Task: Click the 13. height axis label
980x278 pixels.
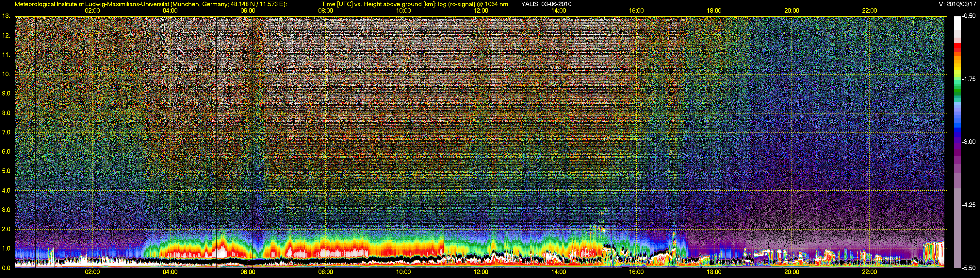Action: [x=6, y=16]
